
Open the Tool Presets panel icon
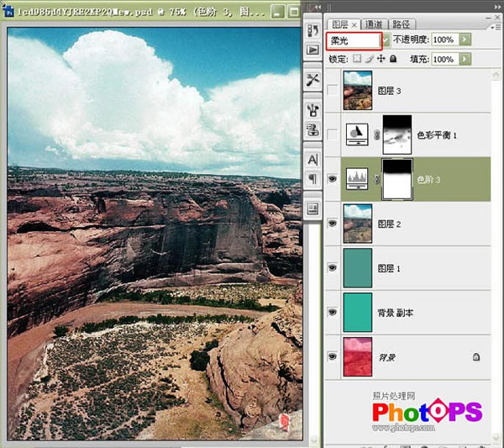pyautogui.click(x=312, y=80)
